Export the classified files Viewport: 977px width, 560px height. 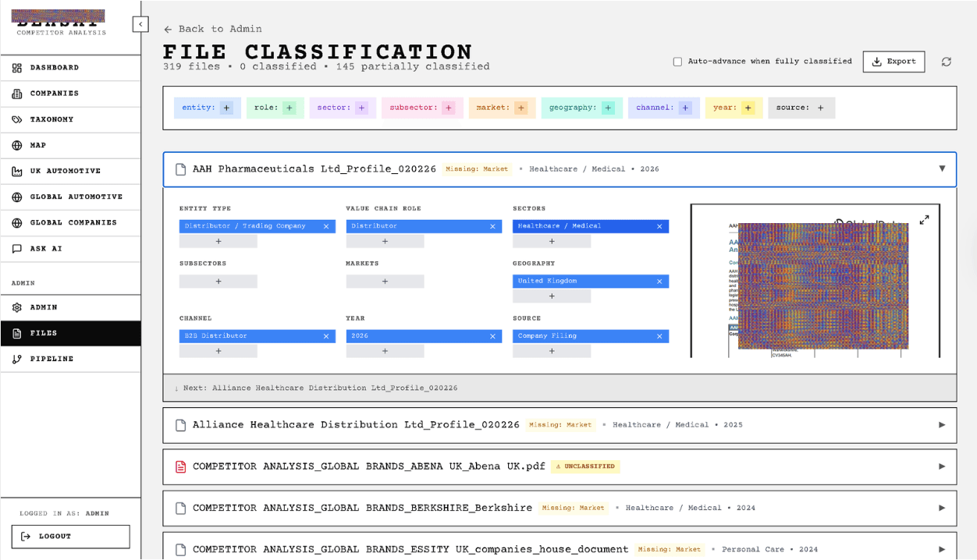pos(893,61)
